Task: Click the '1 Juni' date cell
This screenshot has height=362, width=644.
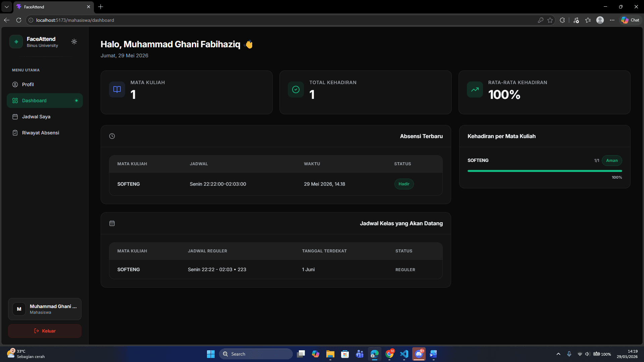Action: point(308,269)
